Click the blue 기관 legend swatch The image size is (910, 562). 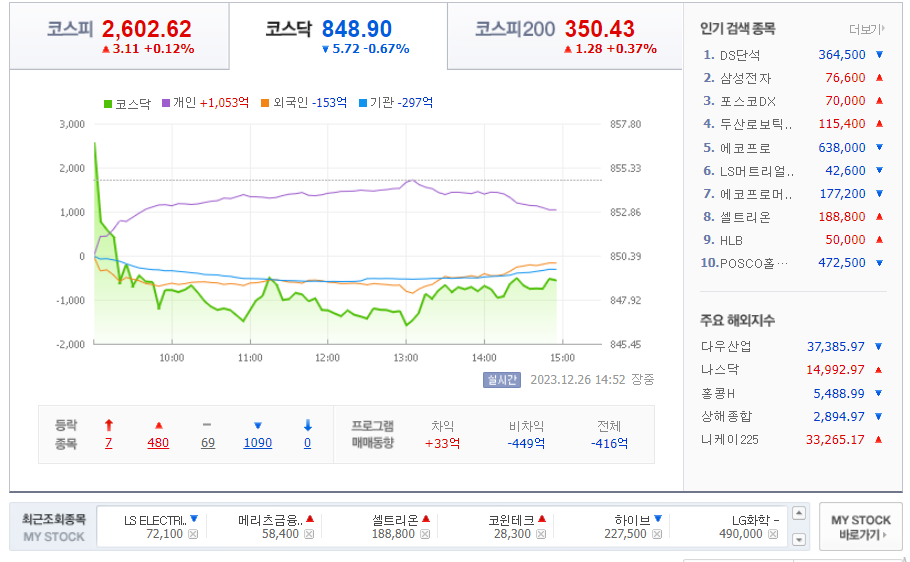pos(363,103)
